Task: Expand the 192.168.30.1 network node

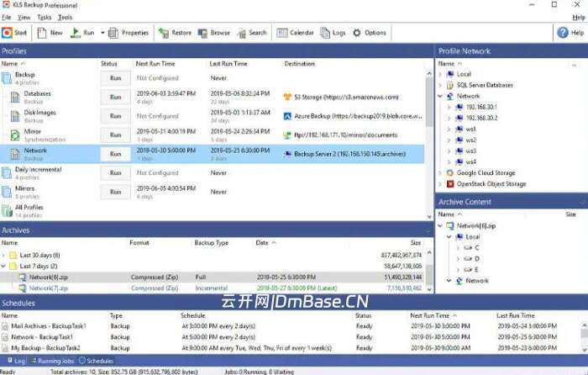Action: [x=449, y=108]
